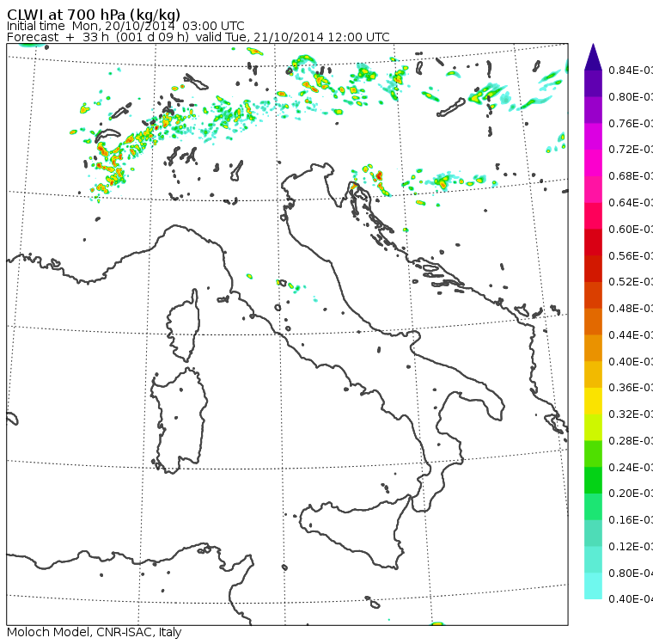Click the Sicily island outline on the map

[x=354, y=531]
